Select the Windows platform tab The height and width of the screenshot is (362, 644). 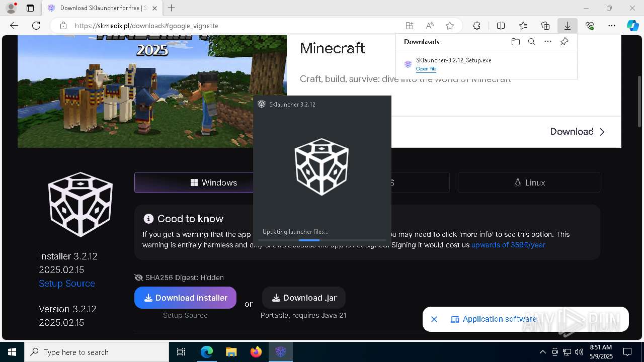194,183
